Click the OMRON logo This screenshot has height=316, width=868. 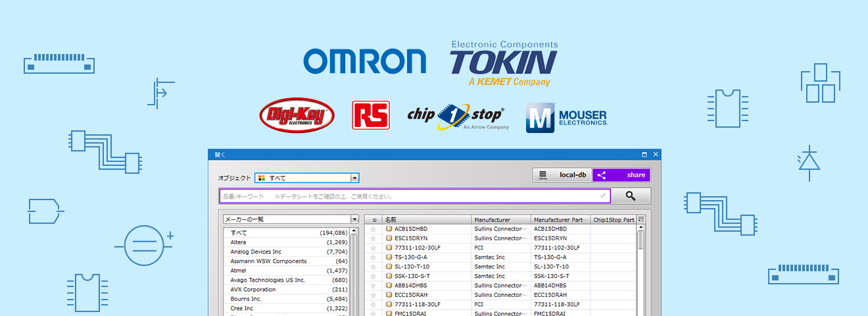tap(365, 61)
